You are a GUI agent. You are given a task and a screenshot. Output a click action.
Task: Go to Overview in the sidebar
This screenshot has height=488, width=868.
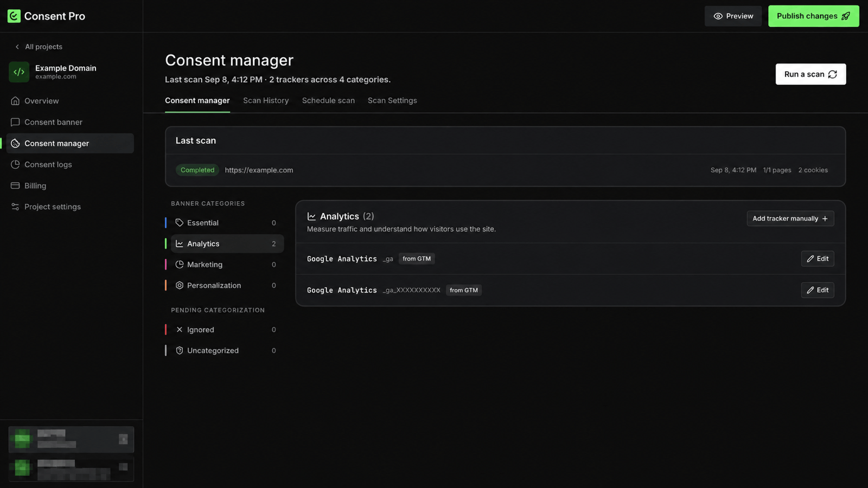[70, 101]
